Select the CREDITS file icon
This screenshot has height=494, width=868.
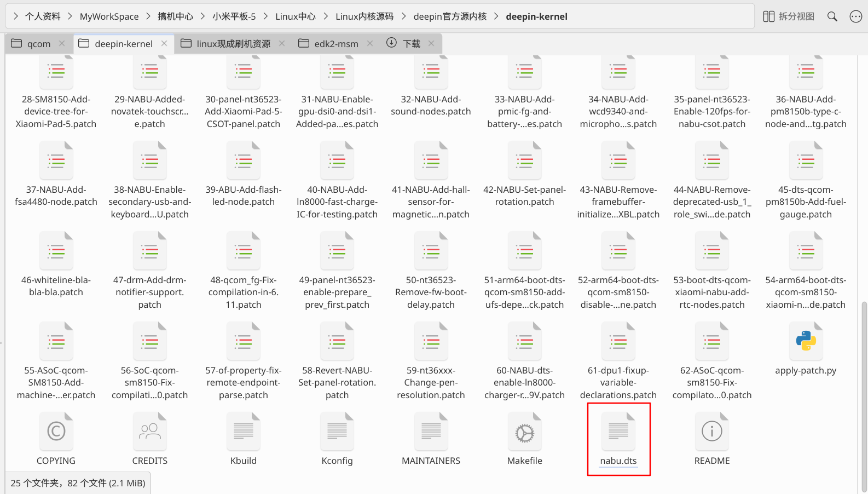click(149, 431)
